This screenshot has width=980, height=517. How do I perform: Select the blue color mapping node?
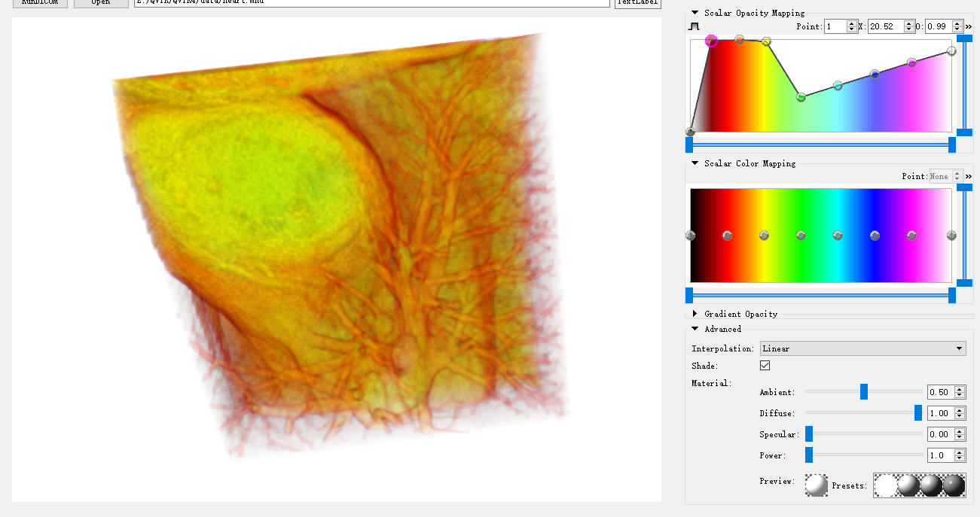tap(875, 236)
